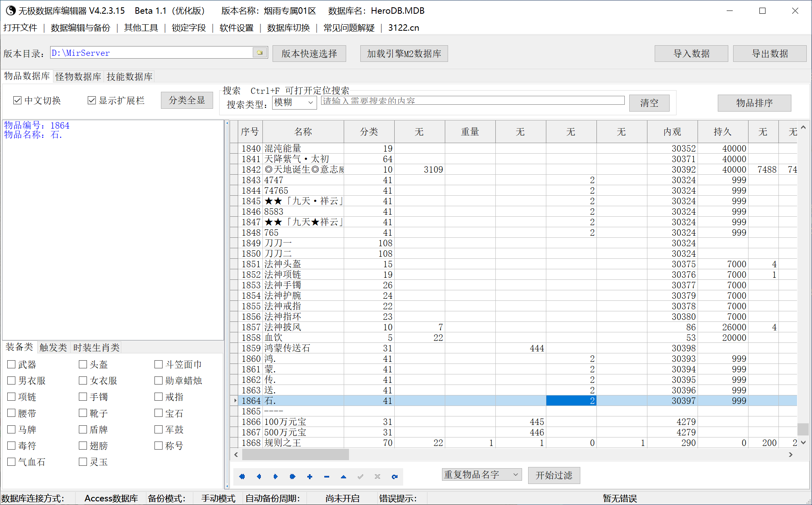Switch to 技能数据库 tab
This screenshot has height=505, width=812.
[x=129, y=76]
